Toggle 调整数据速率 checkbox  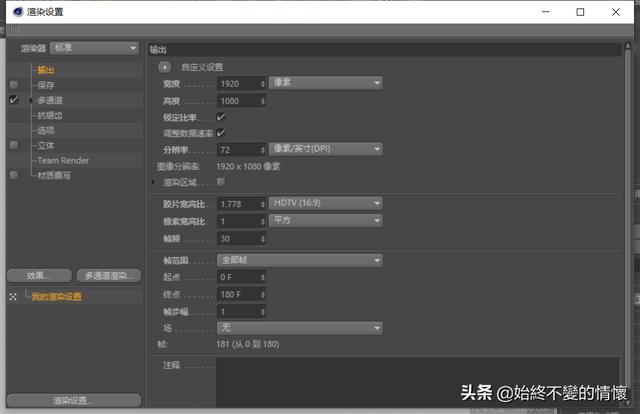[221, 133]
